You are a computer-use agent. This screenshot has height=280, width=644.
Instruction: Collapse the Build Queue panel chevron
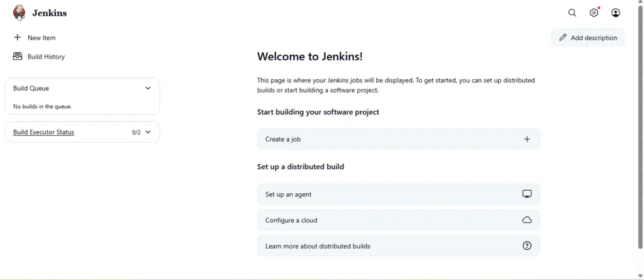coord(148,88)
